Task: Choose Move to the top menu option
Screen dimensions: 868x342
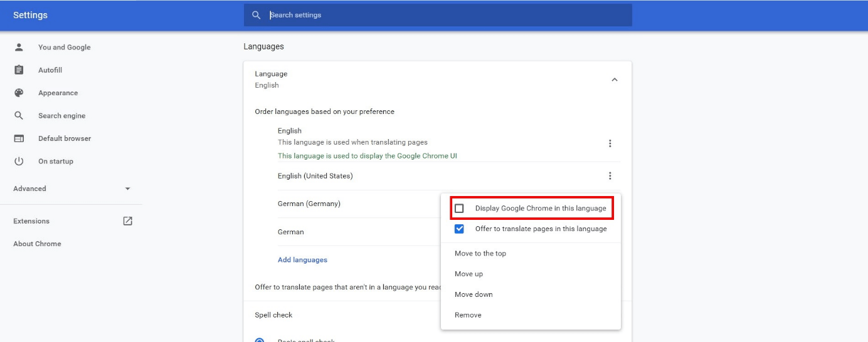Action: (x=480, y=254)
